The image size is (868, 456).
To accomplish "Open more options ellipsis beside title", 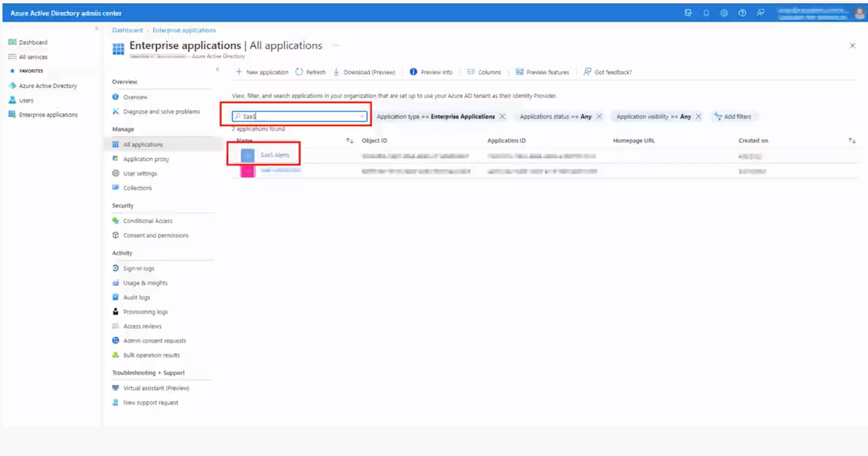I will tap(336, 45).
